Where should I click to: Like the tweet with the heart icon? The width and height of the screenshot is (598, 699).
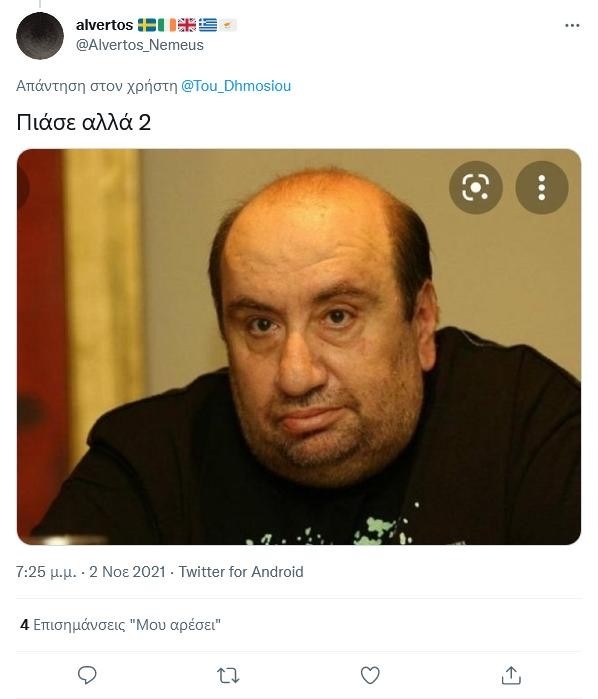[x=370, y=675]
